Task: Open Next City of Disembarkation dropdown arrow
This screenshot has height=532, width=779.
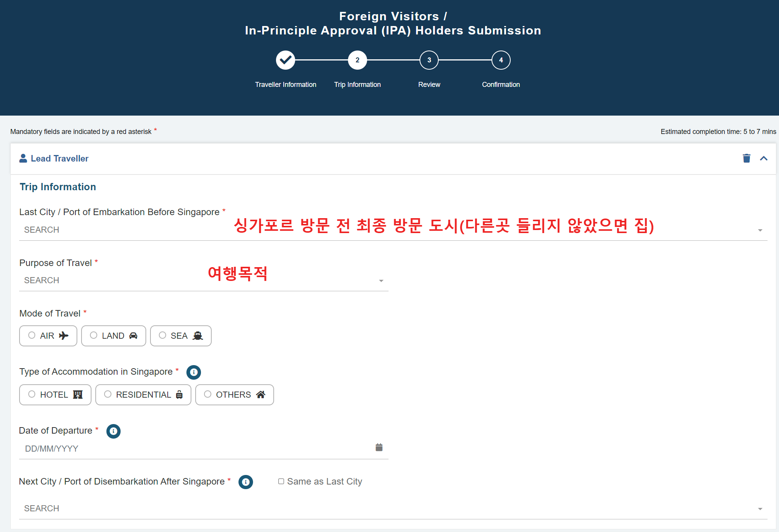Action: [760, 509]
